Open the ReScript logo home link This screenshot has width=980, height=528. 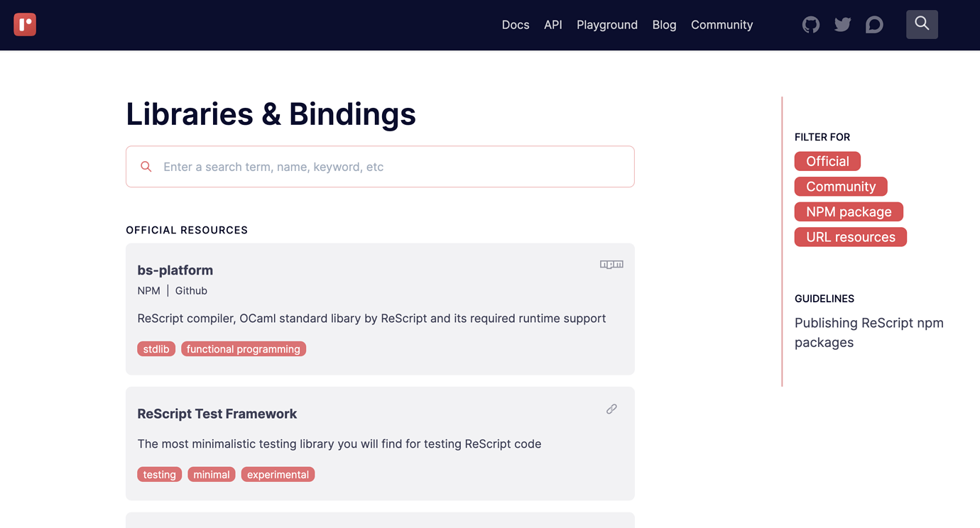pyautogui.click(x=25, y=25)
